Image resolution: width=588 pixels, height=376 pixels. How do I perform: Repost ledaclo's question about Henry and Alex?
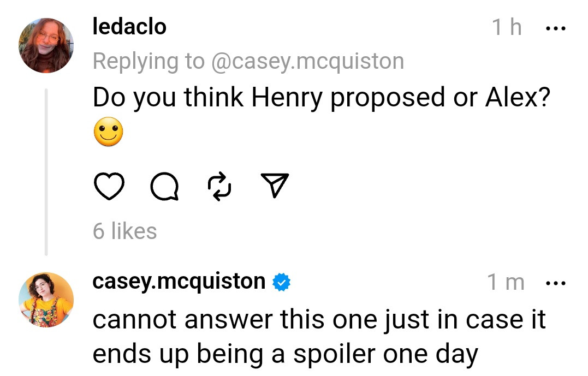point(220,187)
